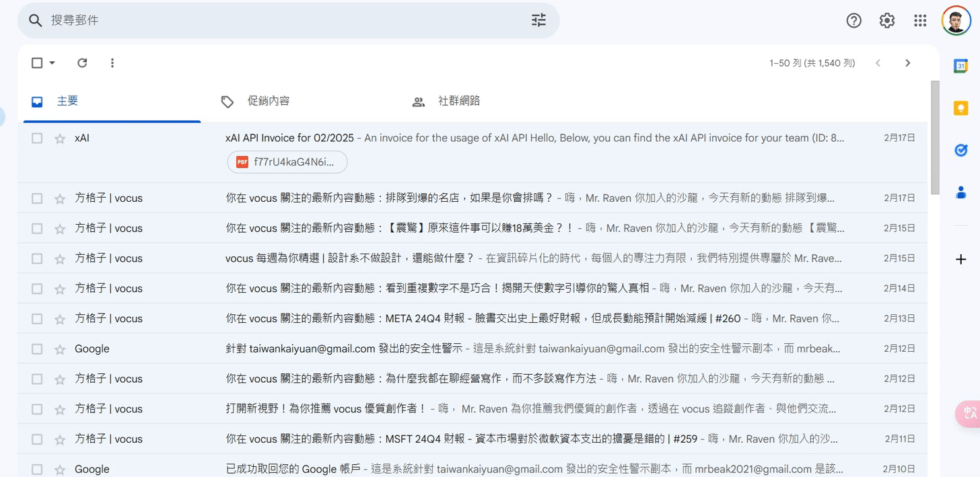Star the xAI invoice email
This screenshot has height=477, width=980.
60,139
